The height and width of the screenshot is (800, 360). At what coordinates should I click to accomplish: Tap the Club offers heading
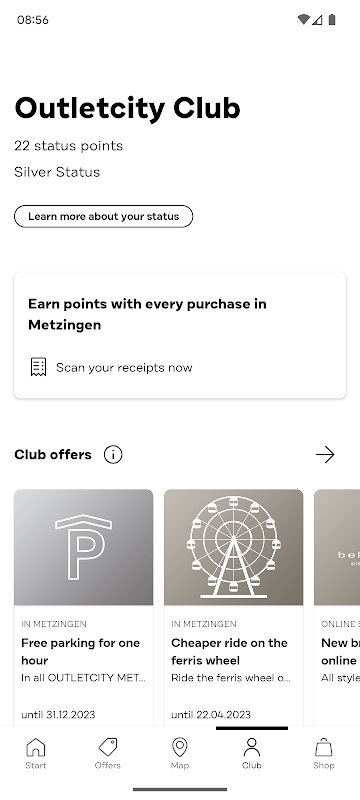coord(53,455)
